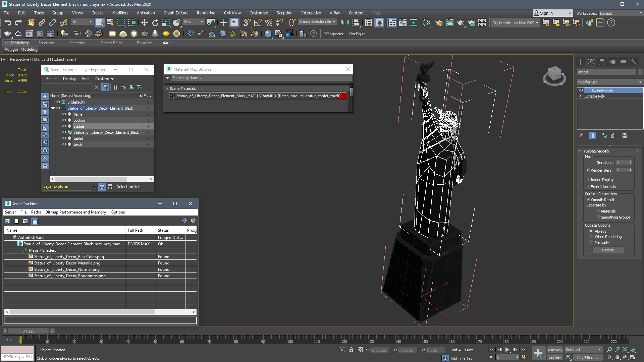Collapse Statue_of_Liberty_Decor_Element_Black layer tree
Viewport: 644px width, 362px height.
[53, 108]
